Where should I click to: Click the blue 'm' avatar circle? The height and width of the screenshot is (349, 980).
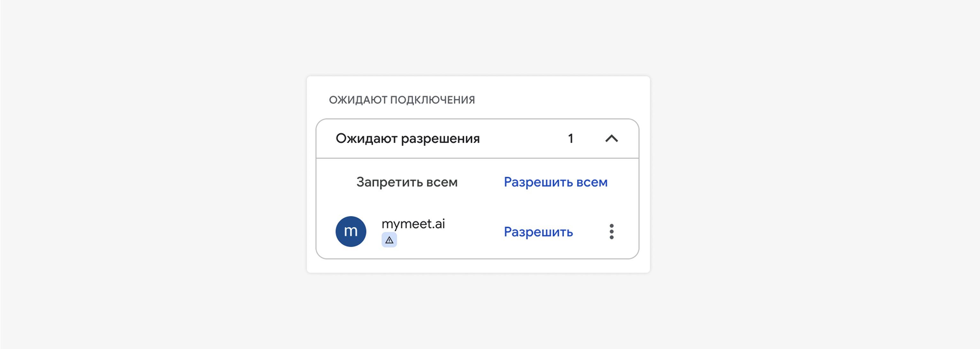tap(351, 231)
